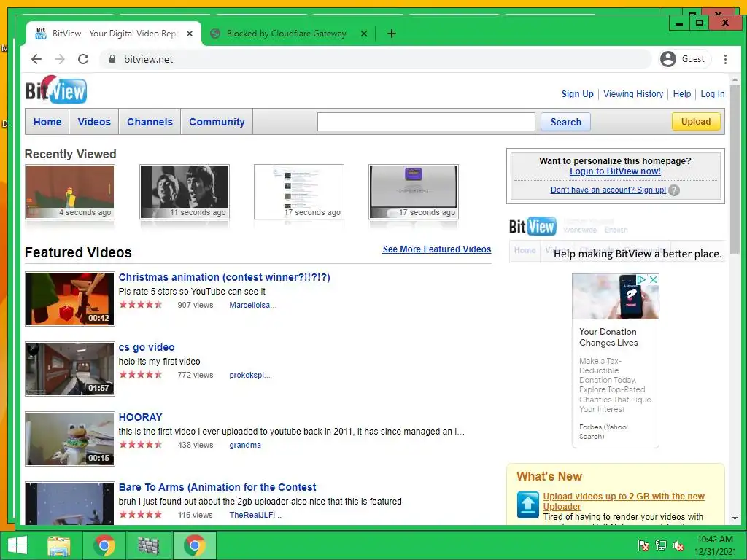Reload the bitview.net page
The height and width of the screenshot is (560, 747).
pos(83,59)
